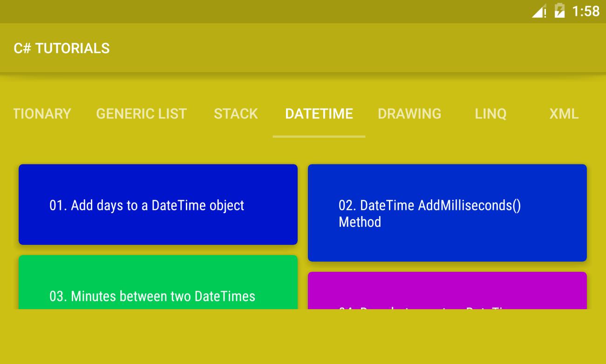The height and width of the screenshot is (364, 606).
Task: Tap the C# TUTORIALS title
Action: 61,48
